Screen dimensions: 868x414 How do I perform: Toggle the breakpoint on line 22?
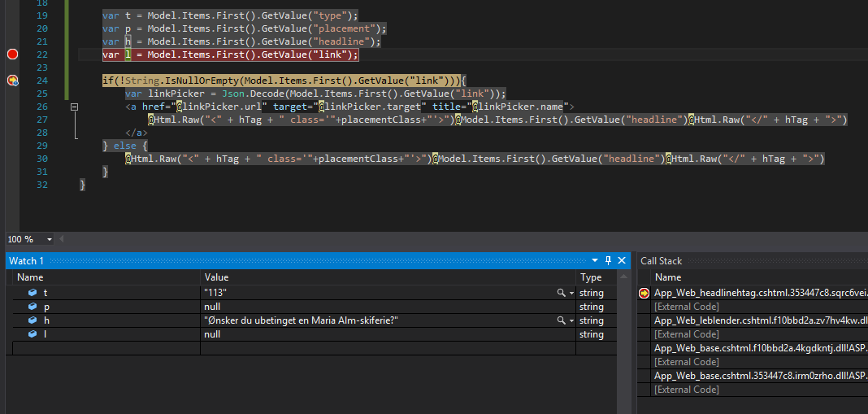(x=12, y=54)
